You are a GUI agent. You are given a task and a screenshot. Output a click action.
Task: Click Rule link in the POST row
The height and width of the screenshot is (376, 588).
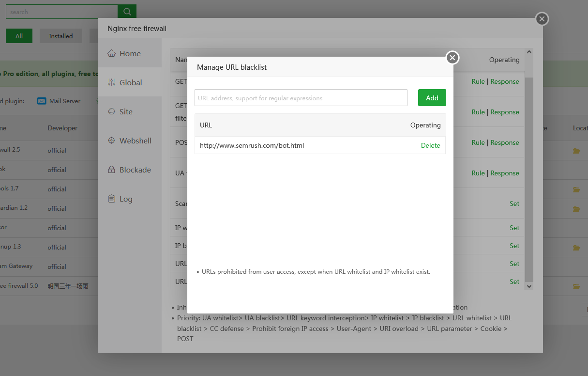[478, 142]
